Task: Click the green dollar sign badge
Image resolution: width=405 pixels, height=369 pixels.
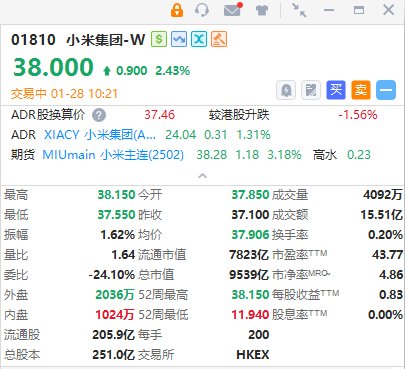Action: click(159, 39)
